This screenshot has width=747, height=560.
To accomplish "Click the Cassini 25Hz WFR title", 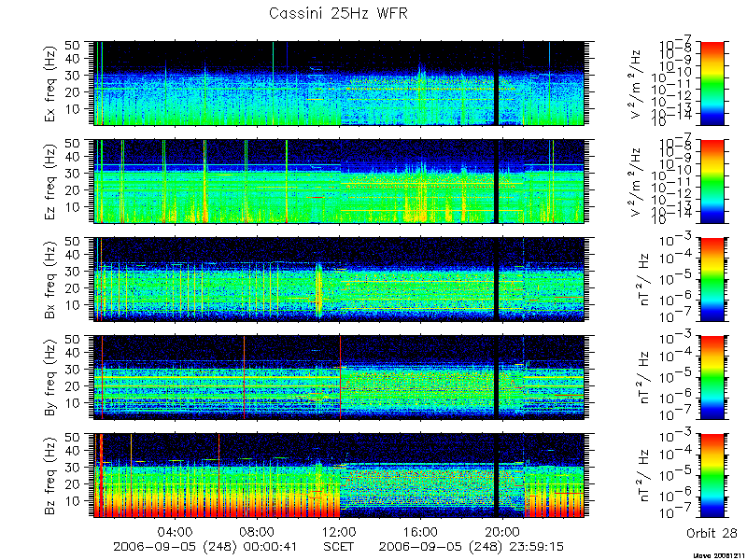I will click(338, 13).
